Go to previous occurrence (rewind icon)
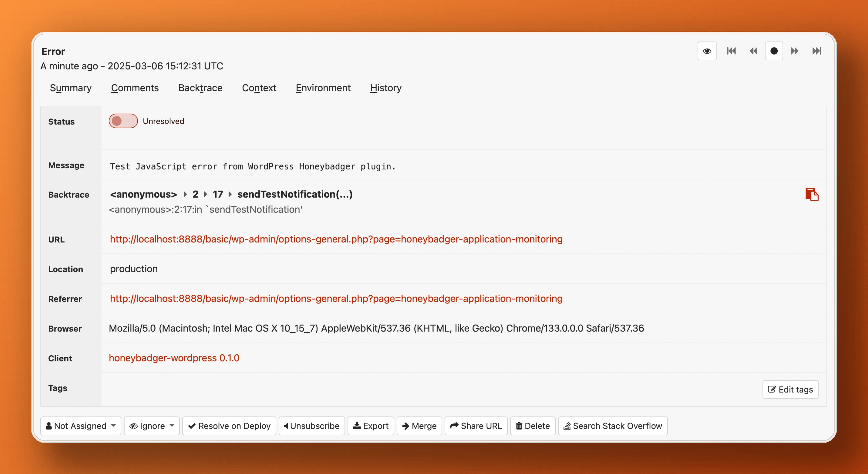868x474 pixels. (753, 51)
